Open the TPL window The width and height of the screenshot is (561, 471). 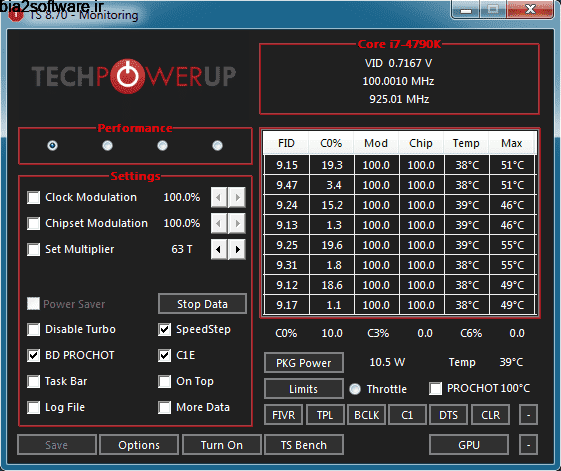click(x=325, y=415)
